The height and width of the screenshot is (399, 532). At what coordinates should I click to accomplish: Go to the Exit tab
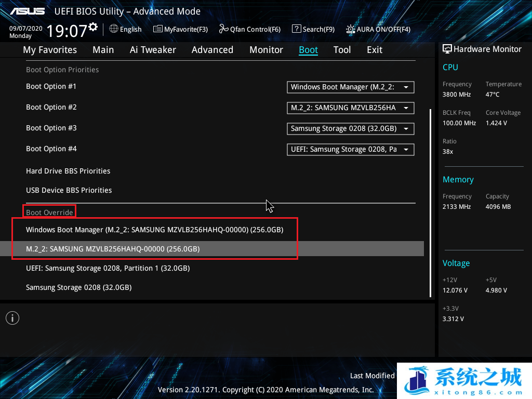point(374,50)
